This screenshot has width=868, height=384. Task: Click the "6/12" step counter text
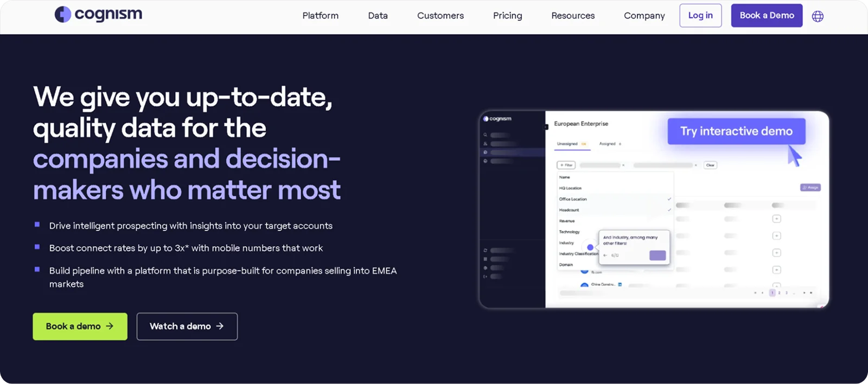615,255
